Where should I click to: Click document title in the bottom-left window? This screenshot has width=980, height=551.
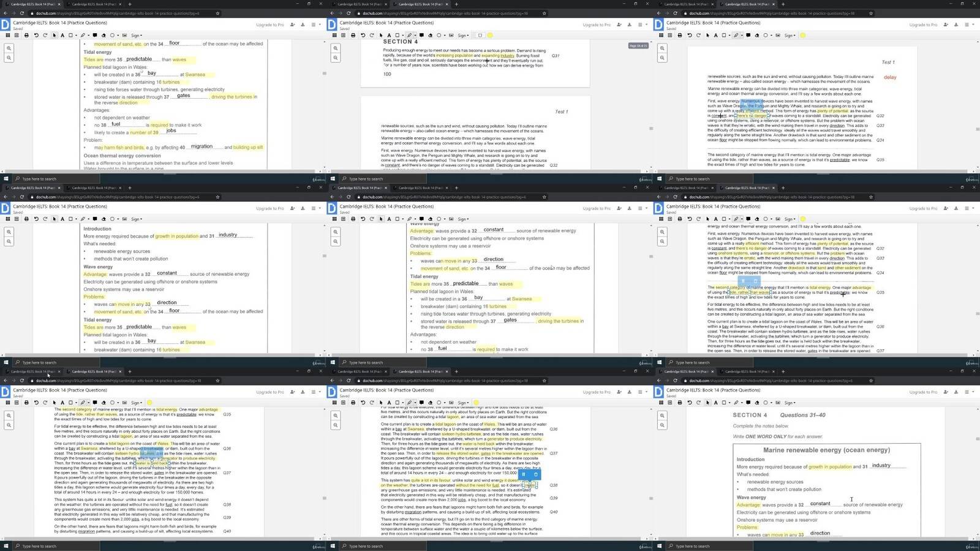(x=60, y=390)
